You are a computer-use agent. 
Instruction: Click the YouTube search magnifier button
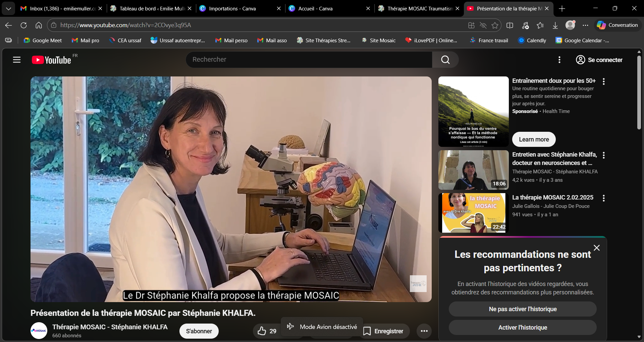(445, 60)
